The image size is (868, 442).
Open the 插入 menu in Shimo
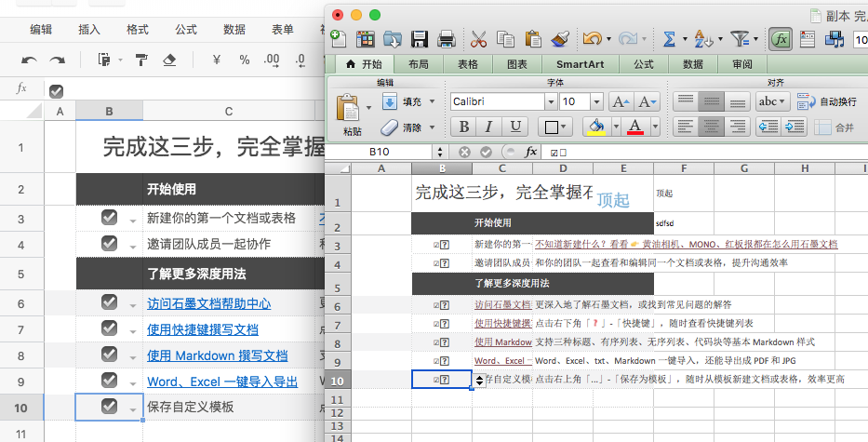point(89,30)
